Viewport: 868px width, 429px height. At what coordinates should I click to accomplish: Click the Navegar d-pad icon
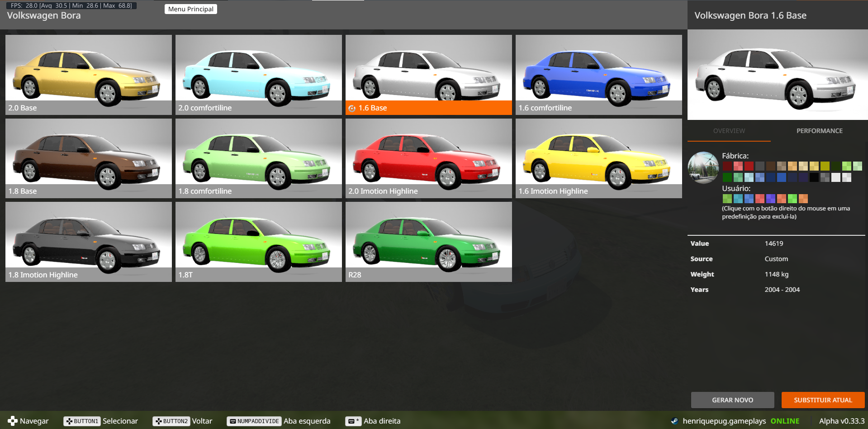[13, 421]
